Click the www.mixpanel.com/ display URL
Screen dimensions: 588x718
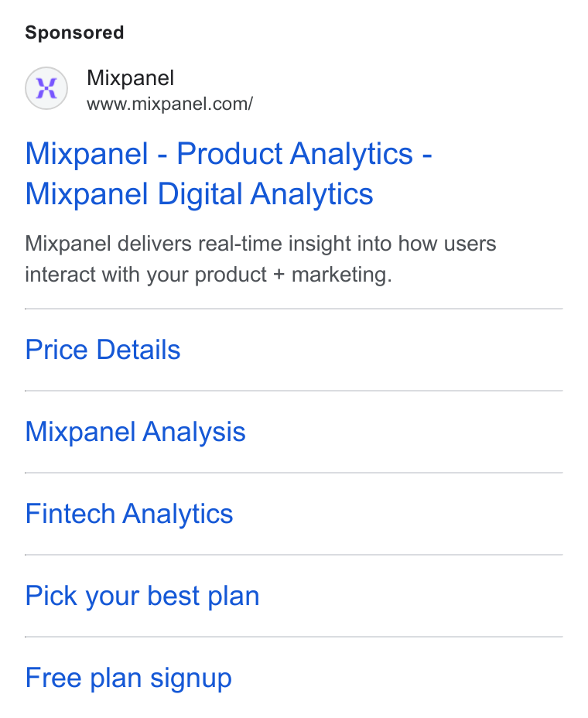coord(170,104)
